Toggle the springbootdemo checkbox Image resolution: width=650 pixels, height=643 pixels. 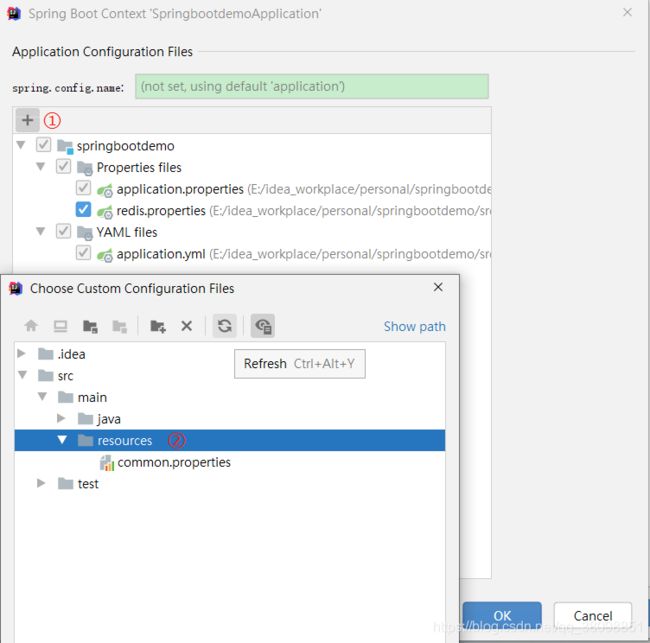[x=44, y=145]
